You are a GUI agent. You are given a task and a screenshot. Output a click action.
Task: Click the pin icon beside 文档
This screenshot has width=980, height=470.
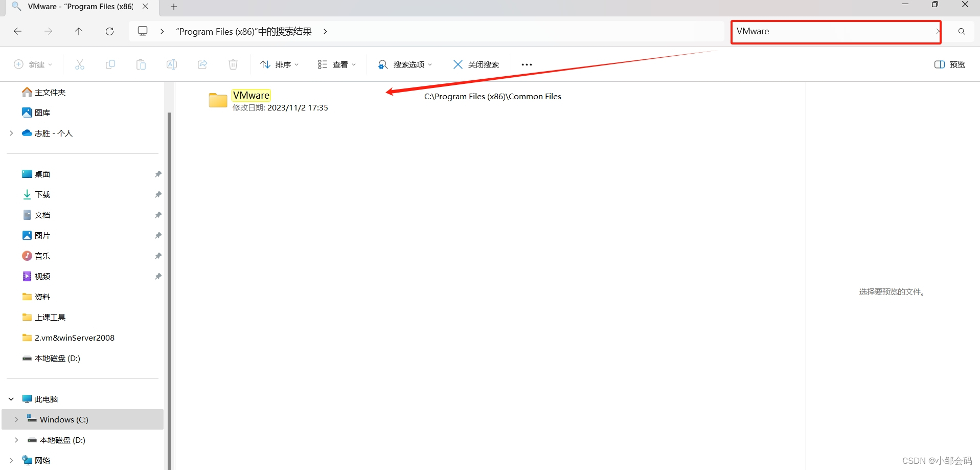coord(158,215)
